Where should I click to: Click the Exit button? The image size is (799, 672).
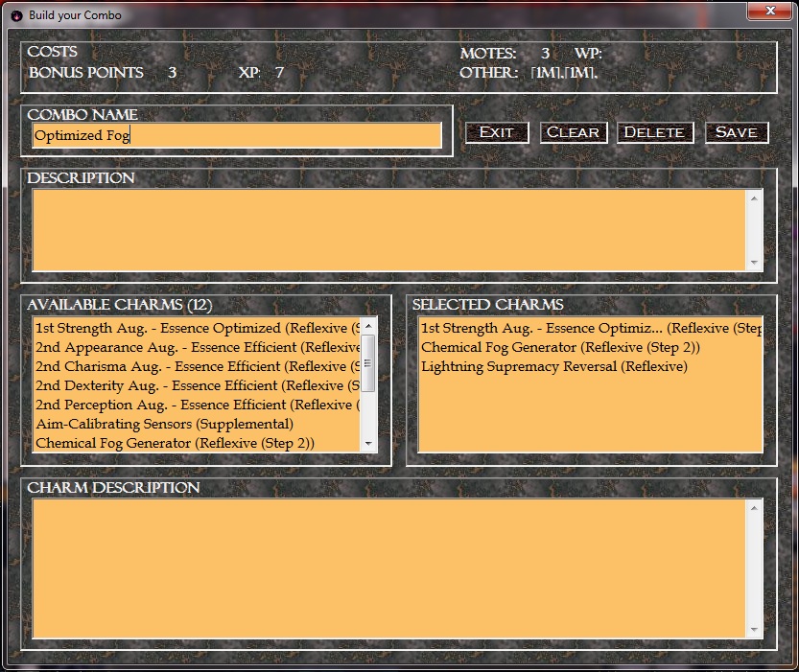tap(497, 132)
